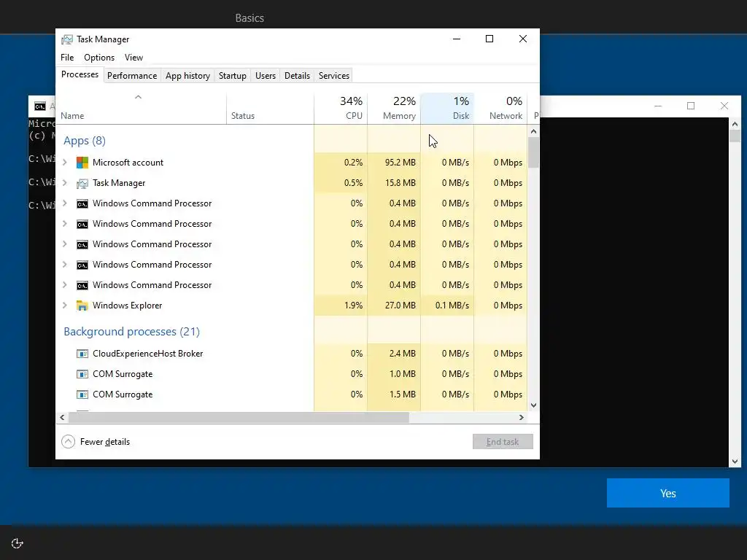Click the End task button

click(503, 442)
